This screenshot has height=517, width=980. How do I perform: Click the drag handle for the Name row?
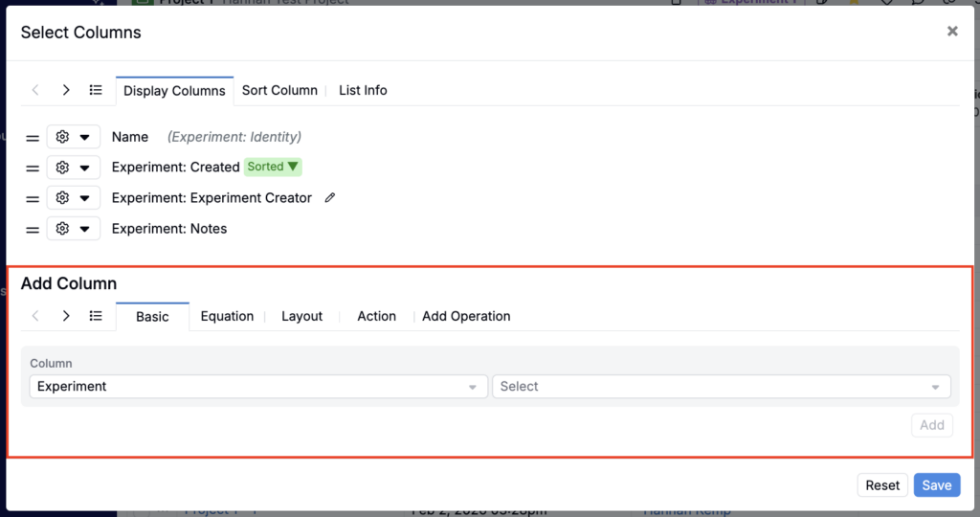point(33,138)
